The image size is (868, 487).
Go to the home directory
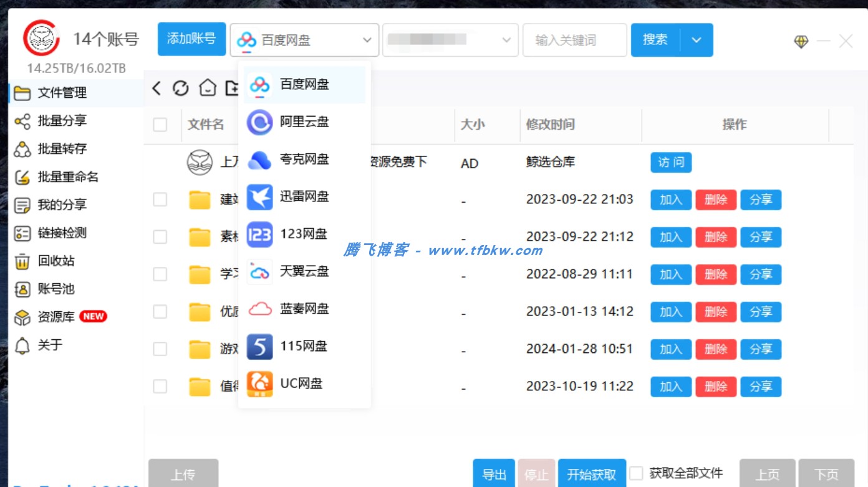pyautogui.click(x=206, y=88)
